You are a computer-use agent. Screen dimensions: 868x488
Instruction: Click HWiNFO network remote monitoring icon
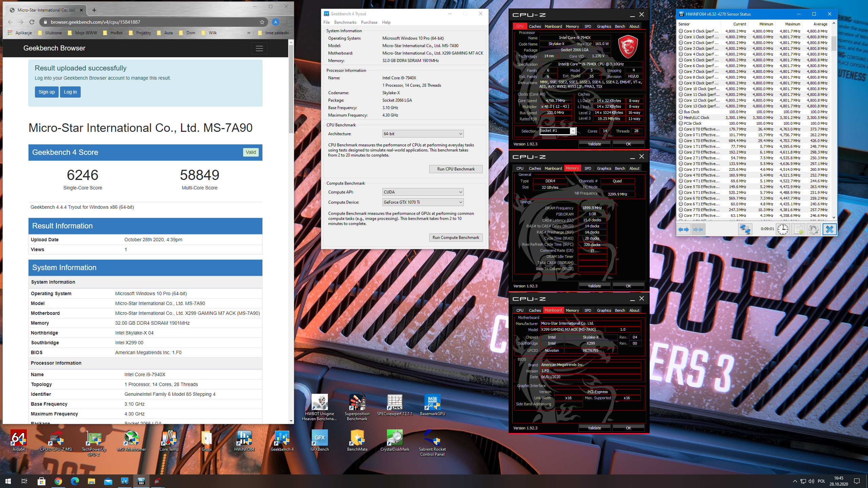[x=745, y=229]
